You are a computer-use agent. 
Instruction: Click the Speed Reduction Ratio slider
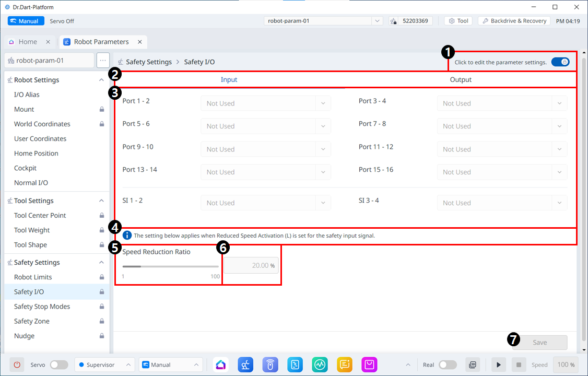(170, 266)
